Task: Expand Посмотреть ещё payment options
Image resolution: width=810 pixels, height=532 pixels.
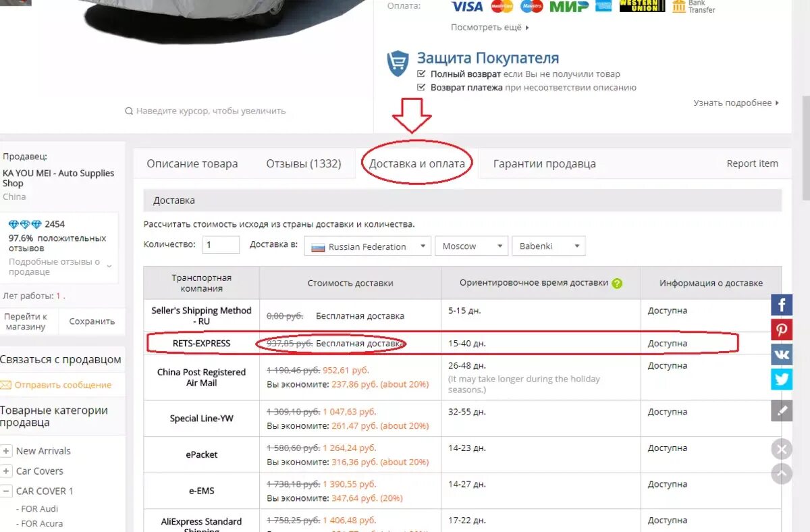Action: pos(490,28)
